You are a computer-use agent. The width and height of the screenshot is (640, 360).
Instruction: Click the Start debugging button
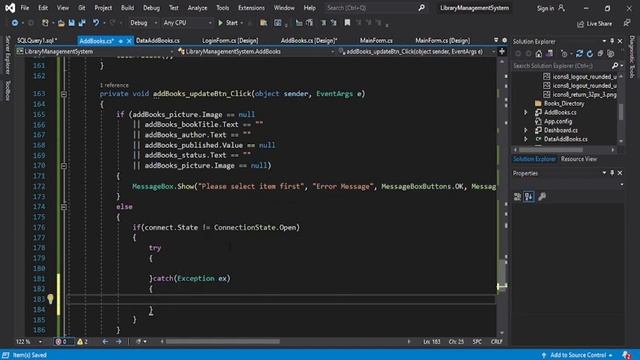click(228, 23)
